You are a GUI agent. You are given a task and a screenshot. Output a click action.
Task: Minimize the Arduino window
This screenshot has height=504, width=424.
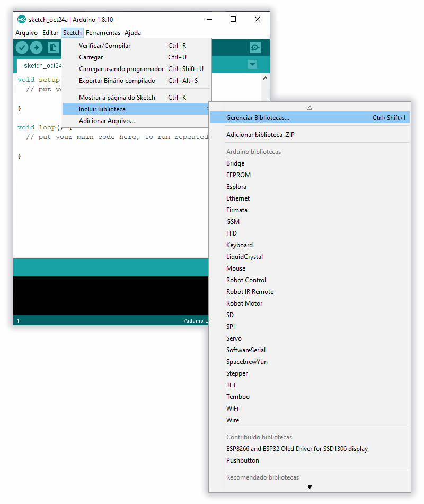[209, 19]
